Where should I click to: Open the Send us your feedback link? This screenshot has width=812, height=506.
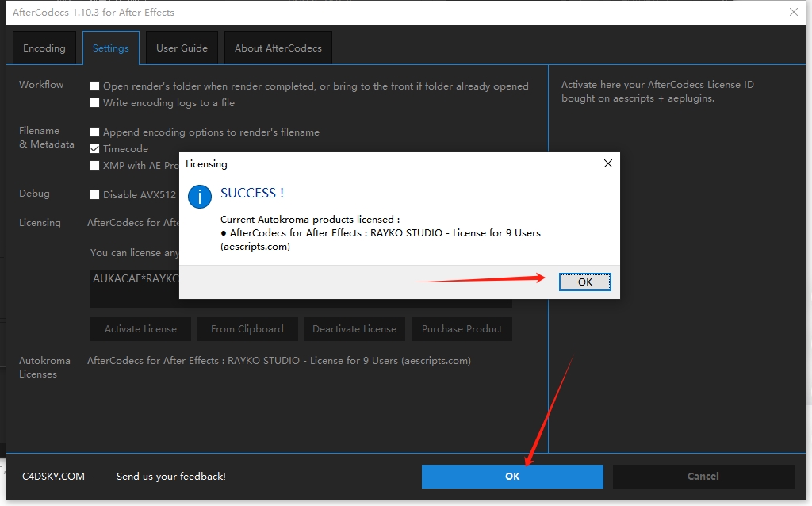pyautogui.click(x=171, y=477)
